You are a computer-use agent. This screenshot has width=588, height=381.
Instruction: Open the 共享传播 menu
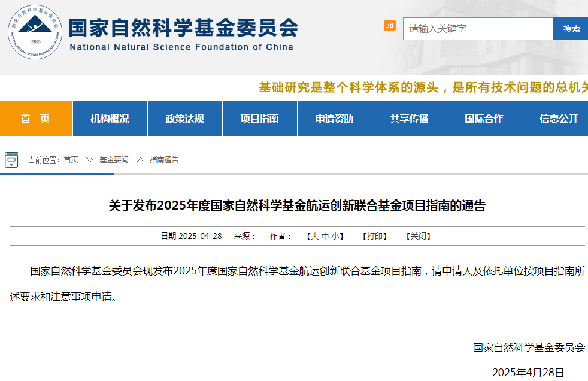point(409,119)
